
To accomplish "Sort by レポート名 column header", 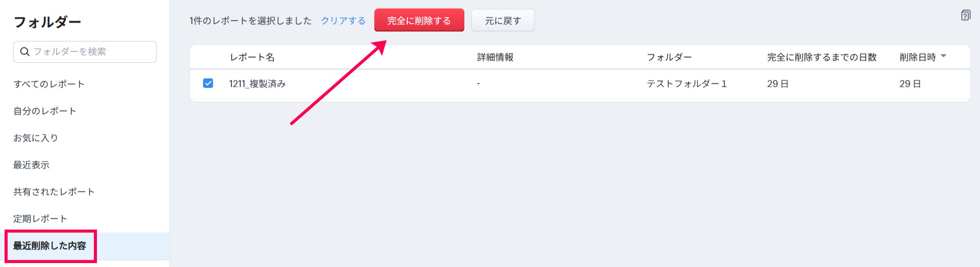I will [x=252, y=57].
